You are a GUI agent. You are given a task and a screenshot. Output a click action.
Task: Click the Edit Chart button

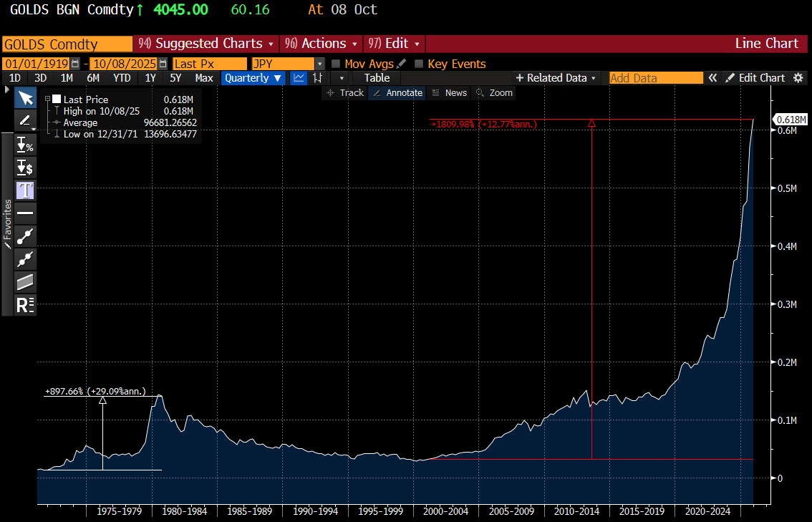[755, 77]
